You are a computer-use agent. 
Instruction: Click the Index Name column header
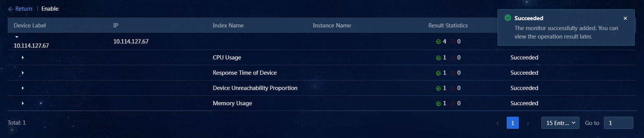(228, 26)
